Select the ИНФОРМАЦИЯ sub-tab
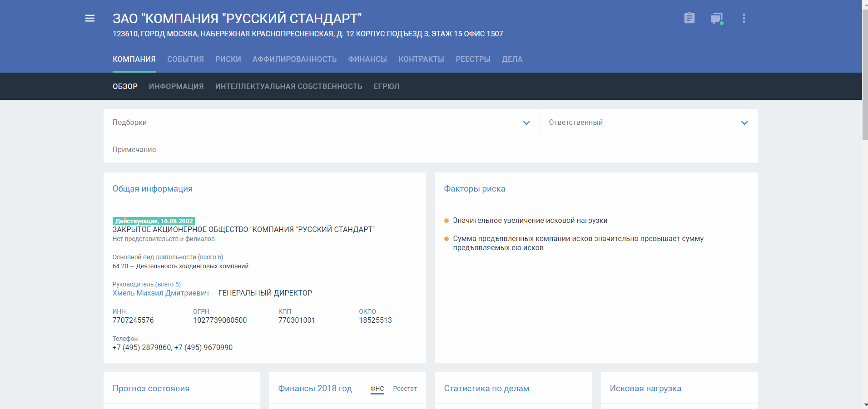The width and height of the screenshot is (868, 409). pyautogui.click(x=176, y=86)
